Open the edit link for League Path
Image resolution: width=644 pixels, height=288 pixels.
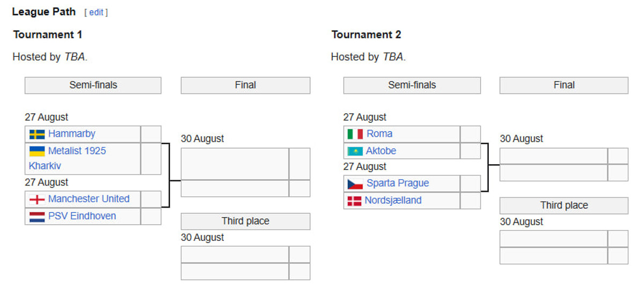point(96,12)
